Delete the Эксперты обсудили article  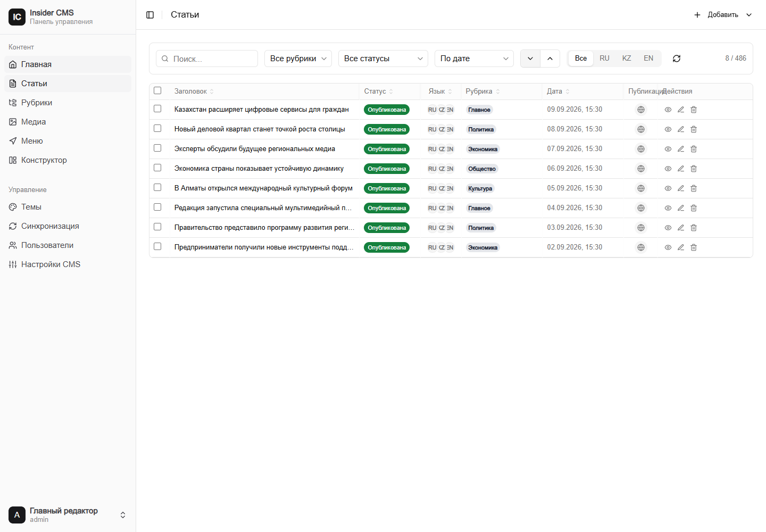[694, 149]
